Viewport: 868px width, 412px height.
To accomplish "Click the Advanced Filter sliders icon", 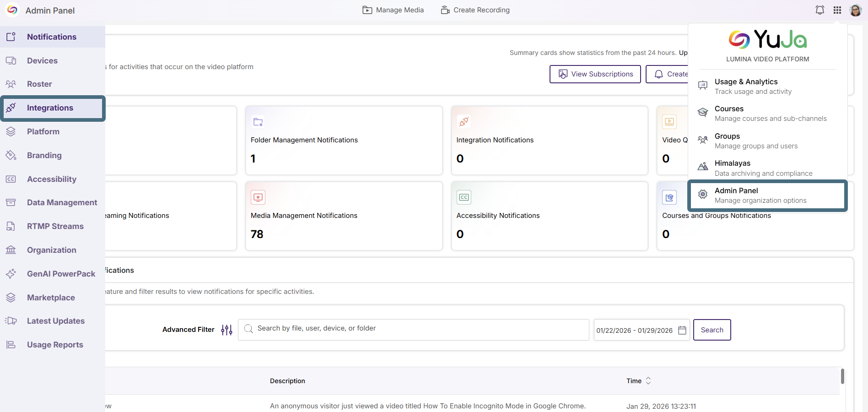I will (x=226, y=330).
